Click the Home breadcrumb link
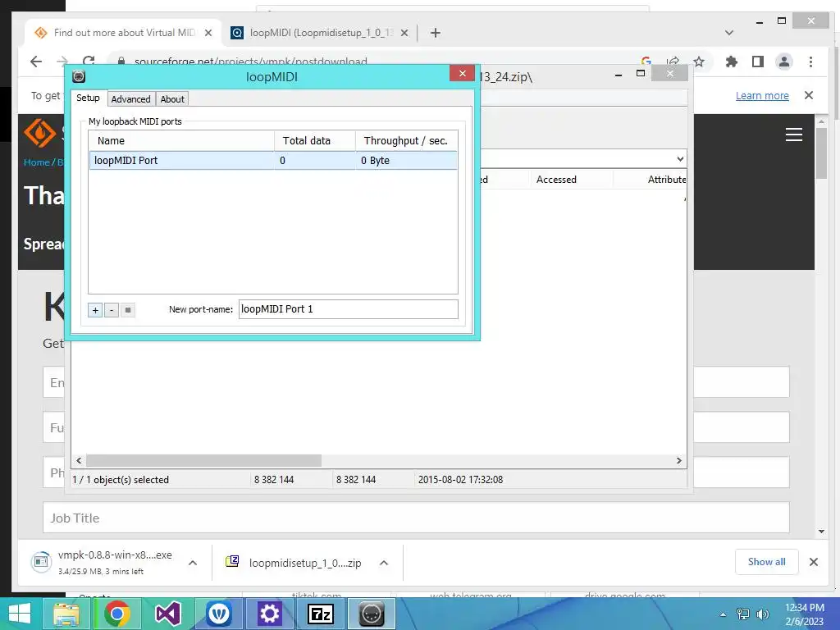The image size is (840, 630). click(36, 162)
